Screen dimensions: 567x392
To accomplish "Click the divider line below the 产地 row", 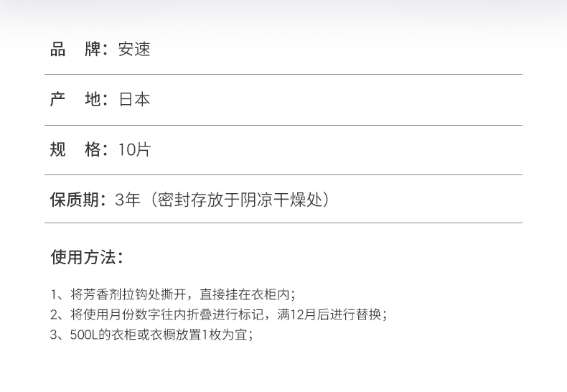I will (283, 125).
